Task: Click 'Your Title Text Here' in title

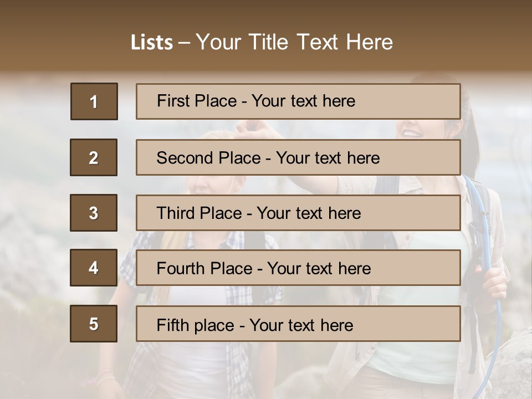Action: point(294,42)
